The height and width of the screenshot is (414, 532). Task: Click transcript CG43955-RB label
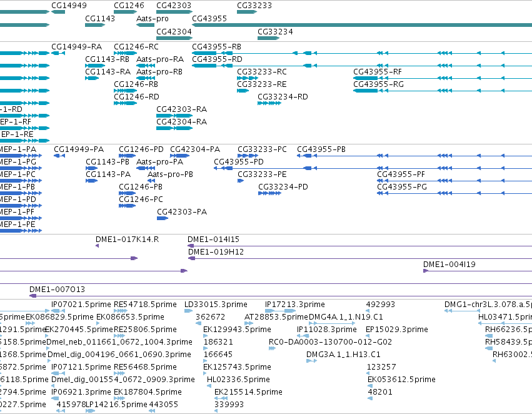click(216, 46)
